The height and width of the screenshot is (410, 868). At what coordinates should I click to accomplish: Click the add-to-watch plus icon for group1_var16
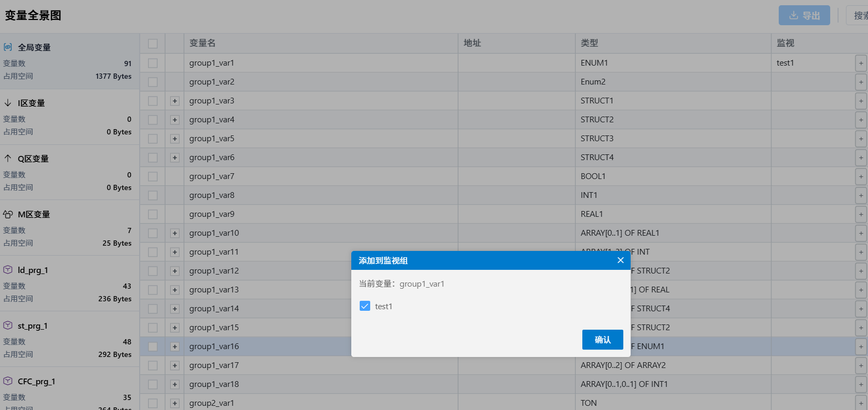[861, 346]
